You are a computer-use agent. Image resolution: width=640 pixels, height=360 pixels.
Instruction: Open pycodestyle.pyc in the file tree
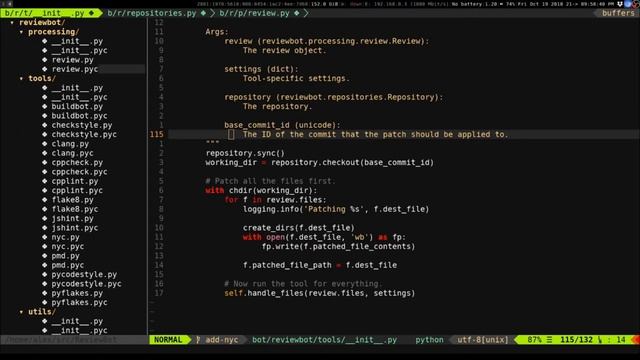(x=87, y=284)
